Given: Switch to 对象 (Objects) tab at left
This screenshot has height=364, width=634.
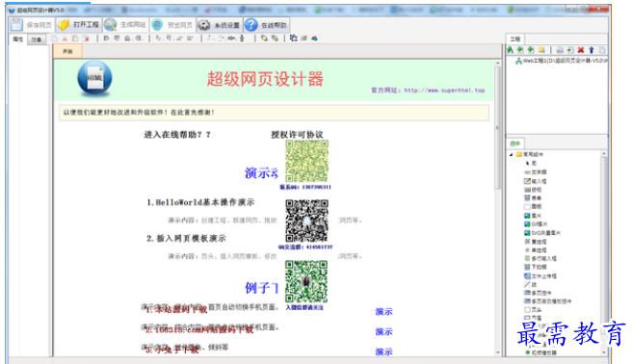Looking at the screenshot, I should point(37,39).
